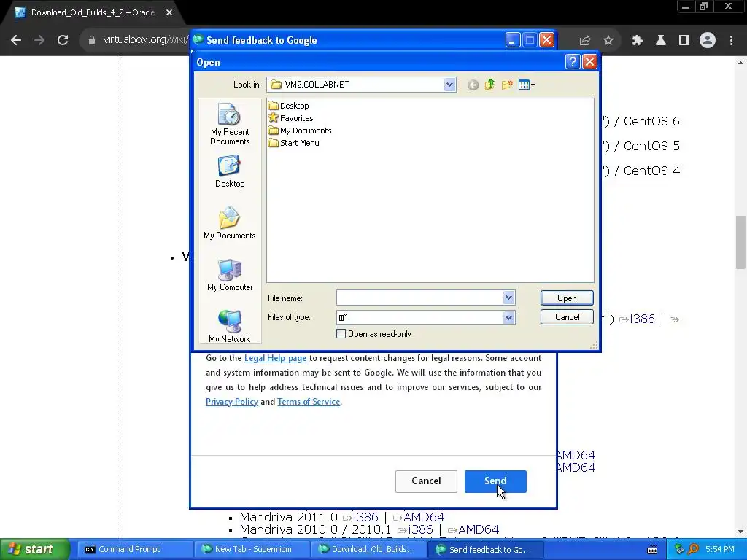Open the Extensions puzzle icon
747x560 pixels.
[638, 41]
